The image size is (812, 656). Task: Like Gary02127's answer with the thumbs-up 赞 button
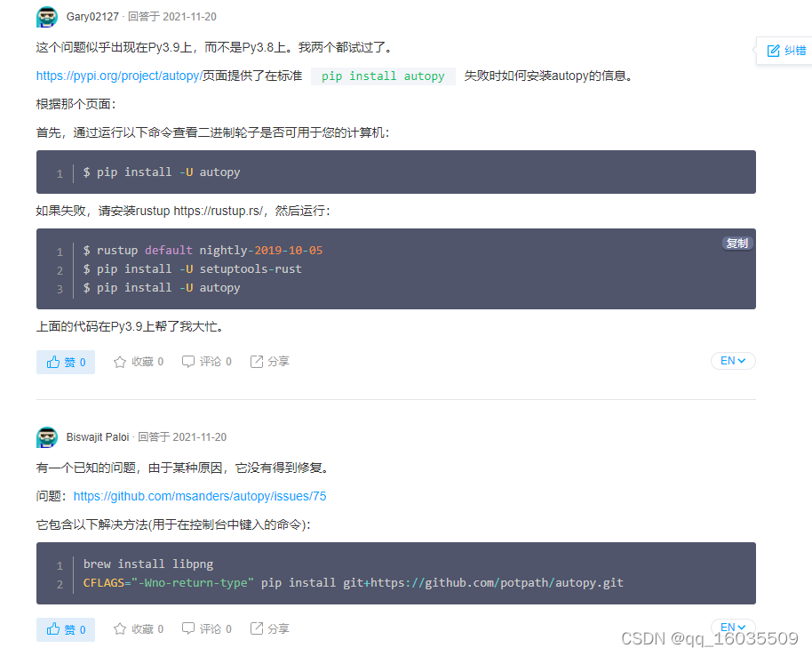click(66, 362)
